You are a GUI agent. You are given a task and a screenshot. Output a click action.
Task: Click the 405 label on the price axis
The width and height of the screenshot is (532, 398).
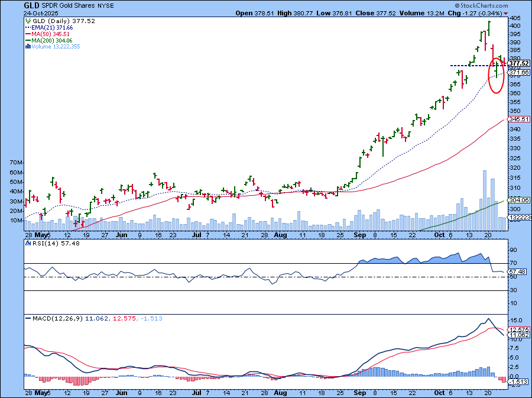point(515,18)
